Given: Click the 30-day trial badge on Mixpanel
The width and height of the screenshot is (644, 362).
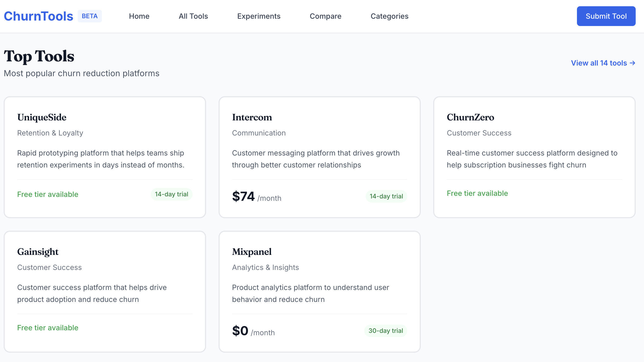Looking at the screenshot, I should pyautogui.click(x=386, y=331).
